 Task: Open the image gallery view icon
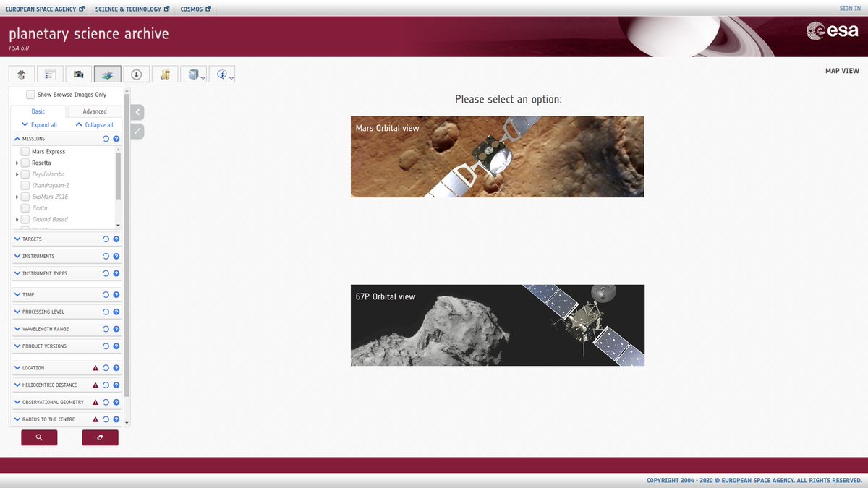(78, 73)
